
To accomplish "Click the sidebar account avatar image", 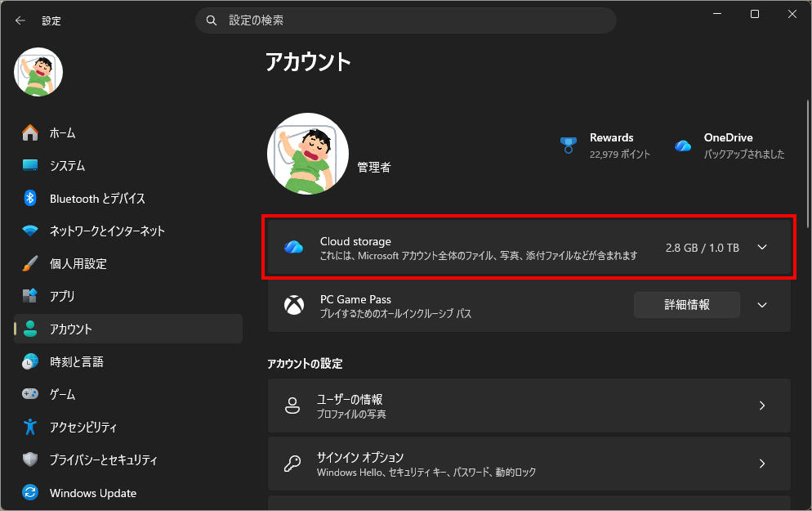I will click(x=38, y=71).
